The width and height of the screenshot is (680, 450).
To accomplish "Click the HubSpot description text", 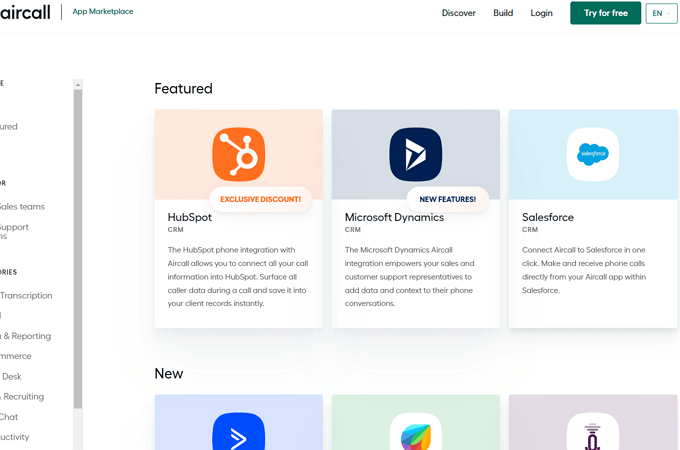I will pos(238,277).
